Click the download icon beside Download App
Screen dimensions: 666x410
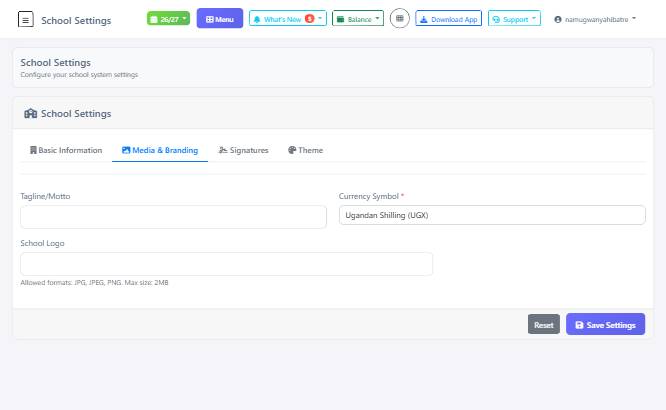423,20
